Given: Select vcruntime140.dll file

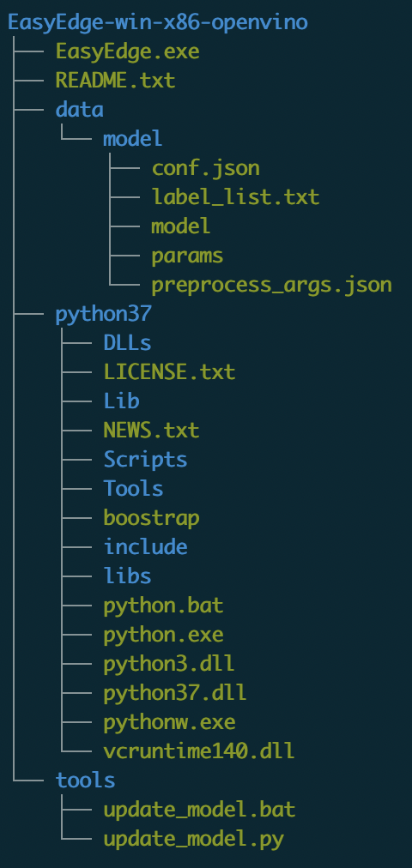Looking at the screenshot, I should (x=199, y=751).
